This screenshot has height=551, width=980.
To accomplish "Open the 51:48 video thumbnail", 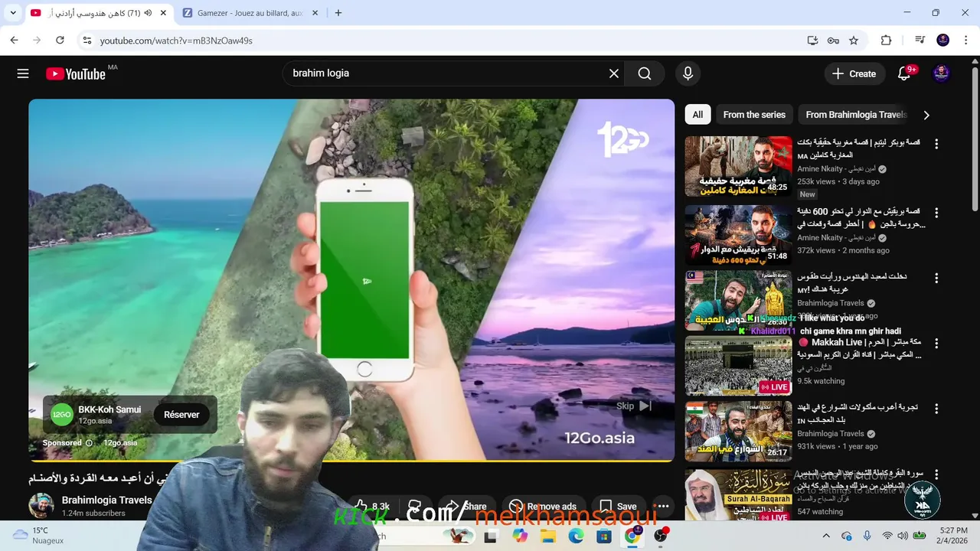I will (x=738, y=235).
